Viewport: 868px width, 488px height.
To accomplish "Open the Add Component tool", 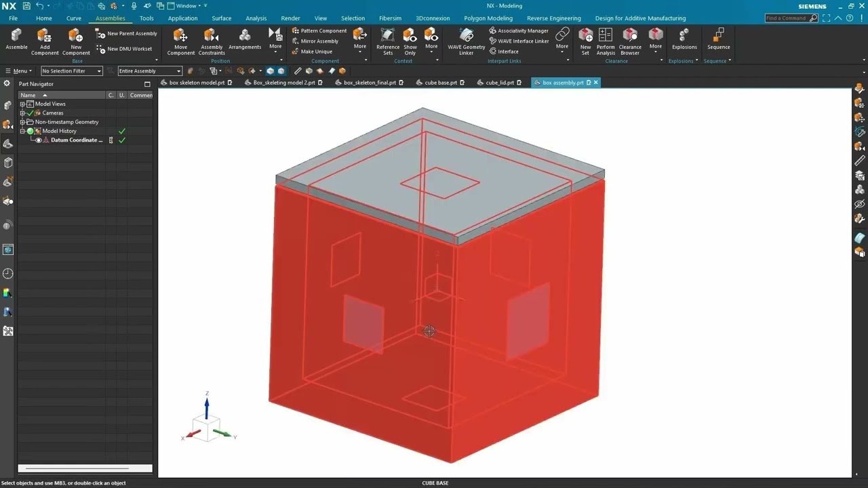I will point(45,41).
